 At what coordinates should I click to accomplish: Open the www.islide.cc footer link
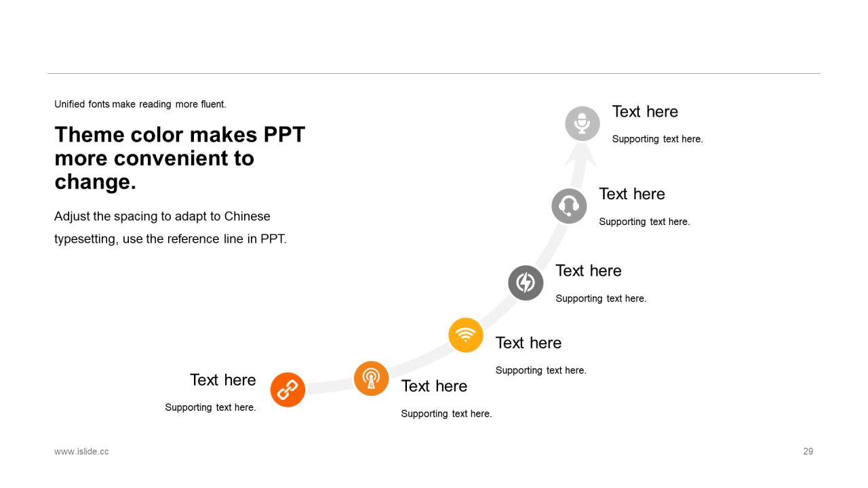[x=81, y=451]
